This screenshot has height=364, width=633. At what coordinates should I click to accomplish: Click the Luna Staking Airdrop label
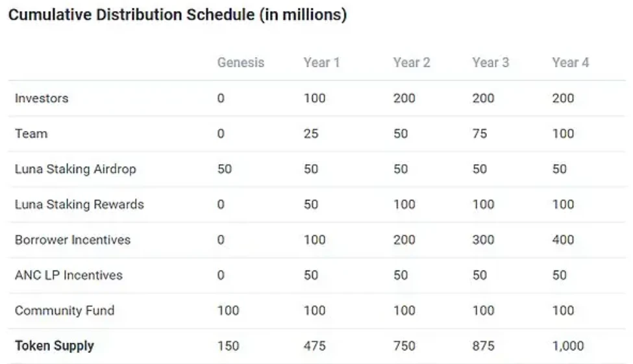pyautogui.click(x=75, y=169)
